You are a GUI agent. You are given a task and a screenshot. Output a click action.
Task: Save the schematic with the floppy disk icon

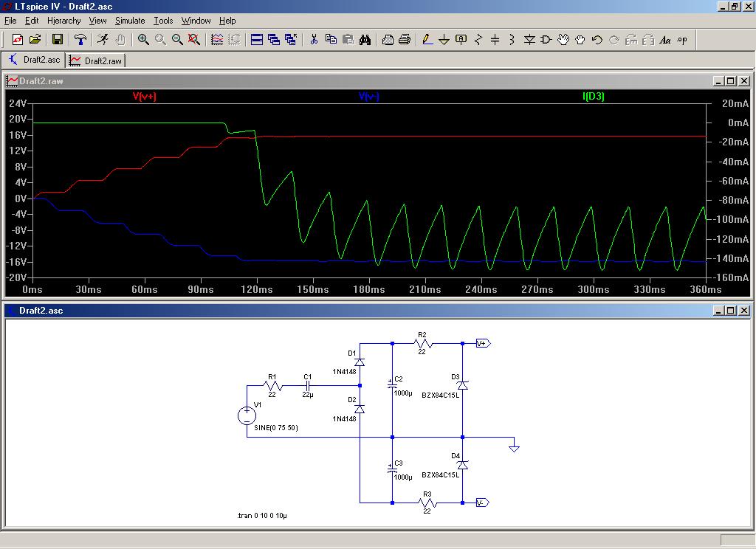[58, 40]
